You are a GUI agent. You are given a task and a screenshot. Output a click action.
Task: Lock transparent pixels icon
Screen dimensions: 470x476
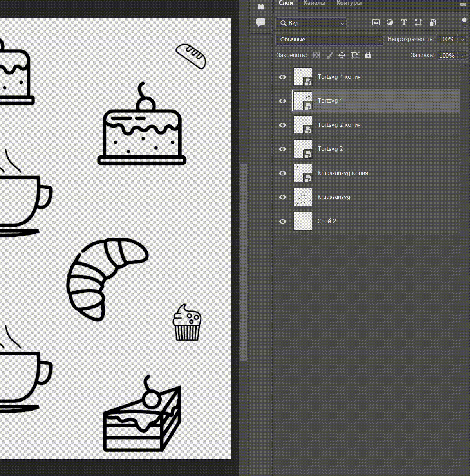(x=316, y=56)
